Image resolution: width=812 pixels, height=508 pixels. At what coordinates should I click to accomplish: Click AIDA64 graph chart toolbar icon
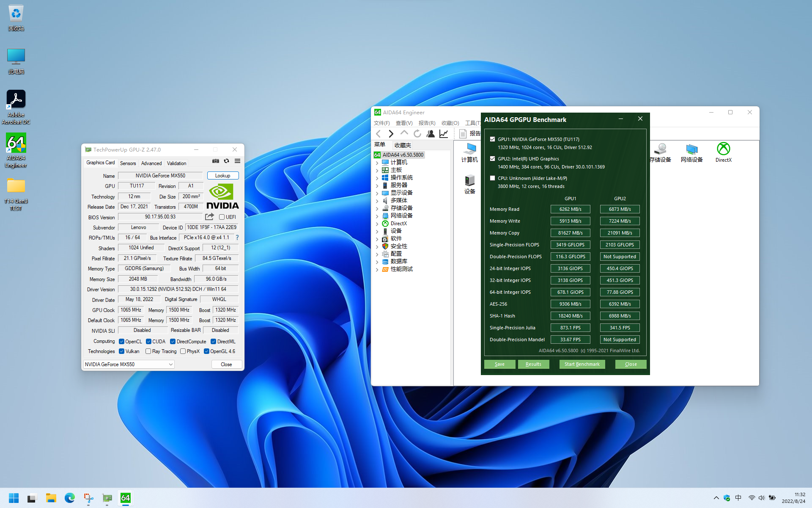coord(444,134)
